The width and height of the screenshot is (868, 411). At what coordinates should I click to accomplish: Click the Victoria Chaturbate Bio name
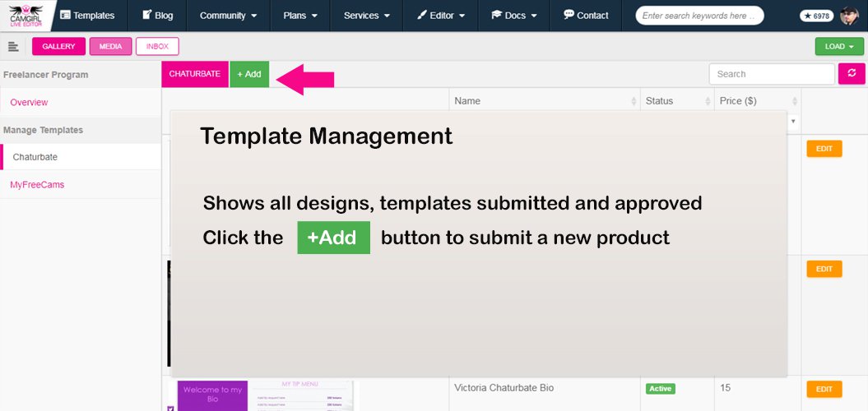click(x=504, y=388)
